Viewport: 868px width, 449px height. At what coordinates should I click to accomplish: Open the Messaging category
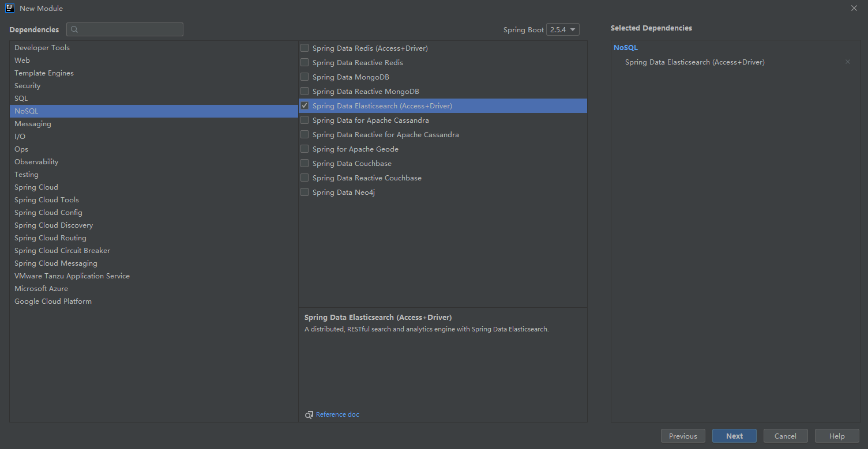153,123
